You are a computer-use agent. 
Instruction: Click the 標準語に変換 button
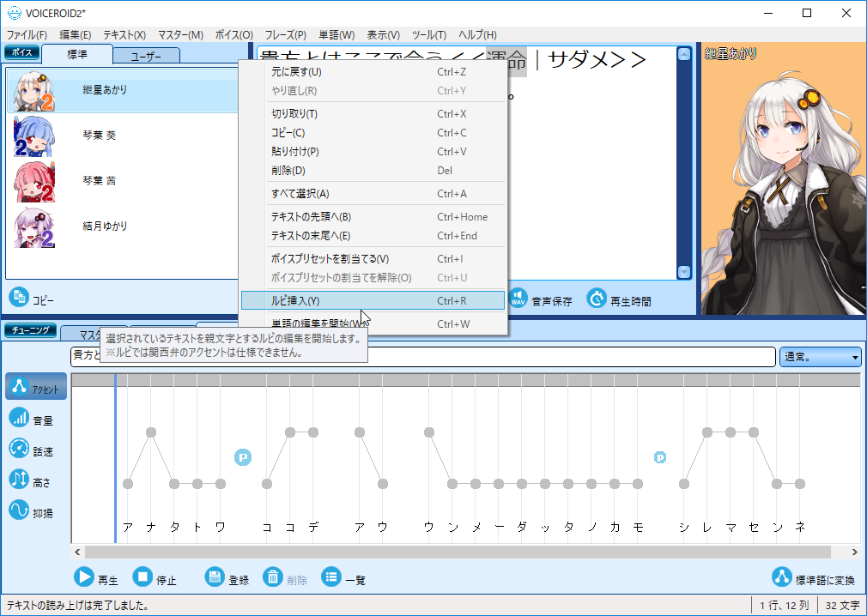pyautogui.click(x=814, y=578)
